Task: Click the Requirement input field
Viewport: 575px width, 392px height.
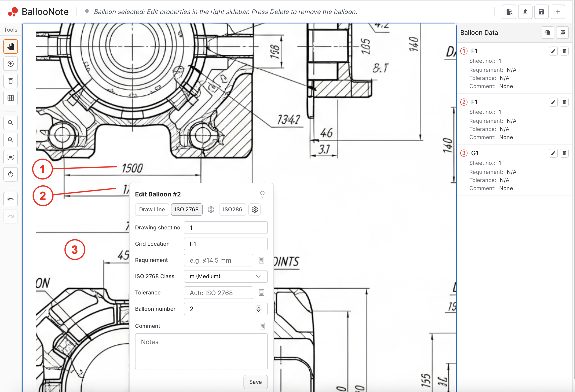Action: (218, 260)
